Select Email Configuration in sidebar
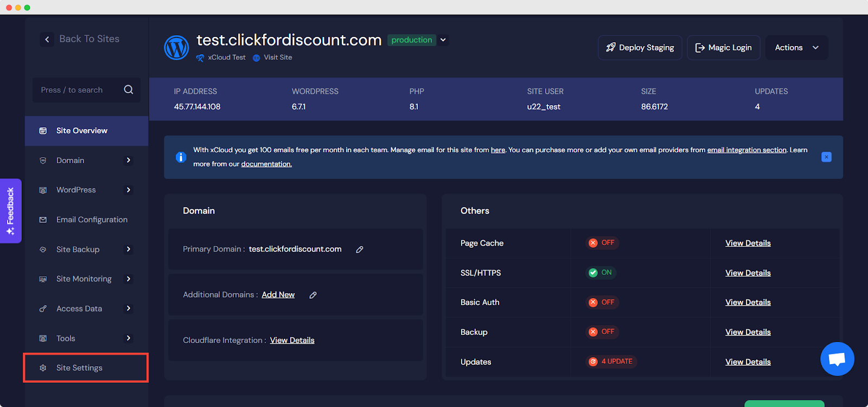Screen dimensions: 868x407 click(x=92, y=219)
